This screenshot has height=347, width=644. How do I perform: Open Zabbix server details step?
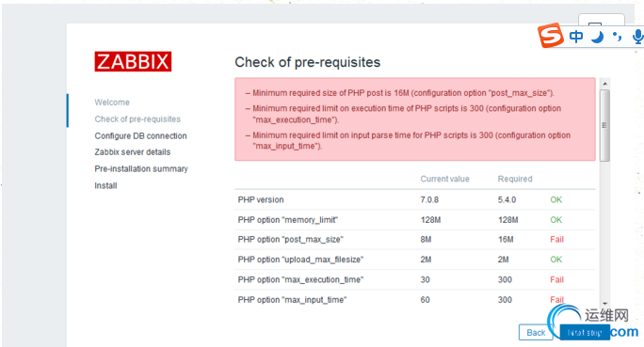[x=132, y=152]
